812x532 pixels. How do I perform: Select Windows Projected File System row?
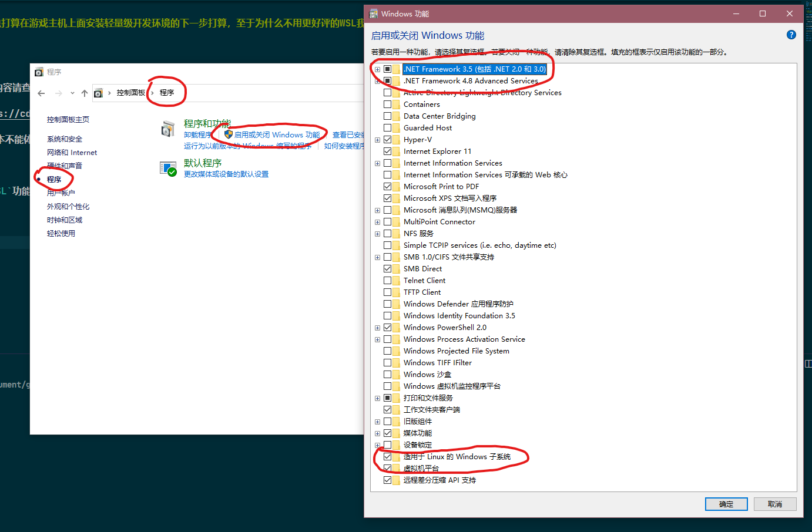click(457, 351)
